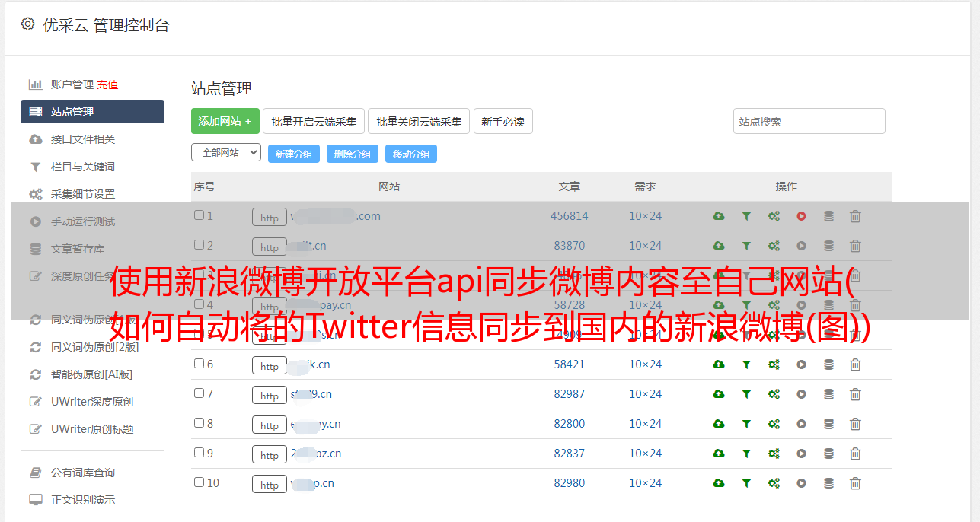Click the play icon in row 9
This screenshot has width=980, height=522.
coord(801,454)
